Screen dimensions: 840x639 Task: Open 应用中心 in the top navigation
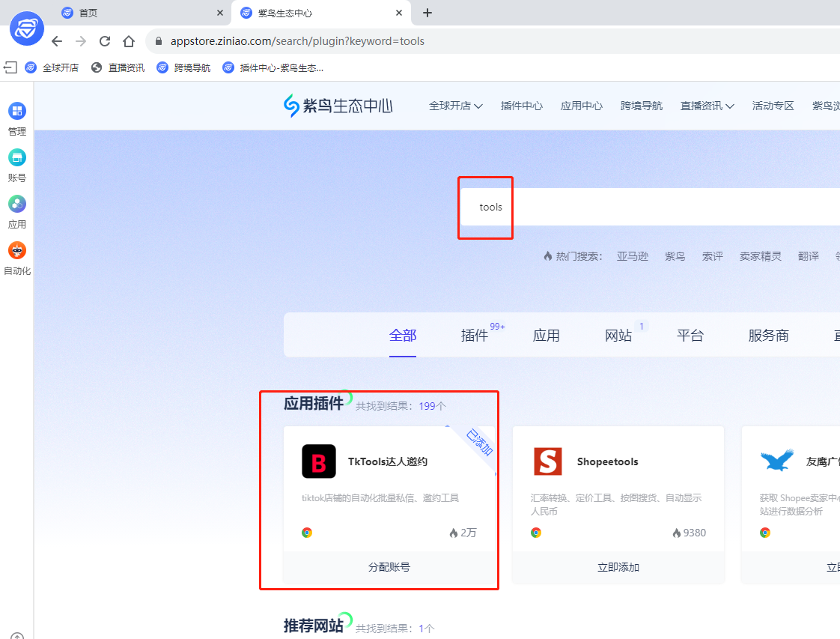point(581,106)
